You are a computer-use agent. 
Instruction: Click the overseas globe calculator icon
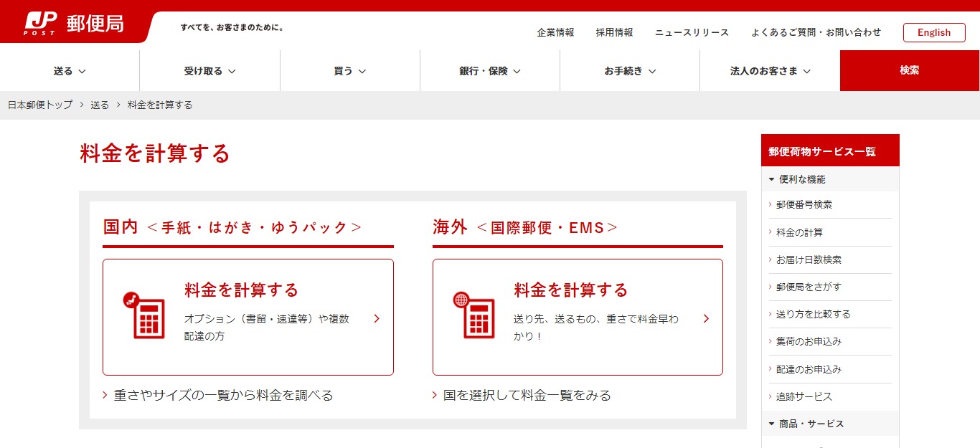coord(473,315)
